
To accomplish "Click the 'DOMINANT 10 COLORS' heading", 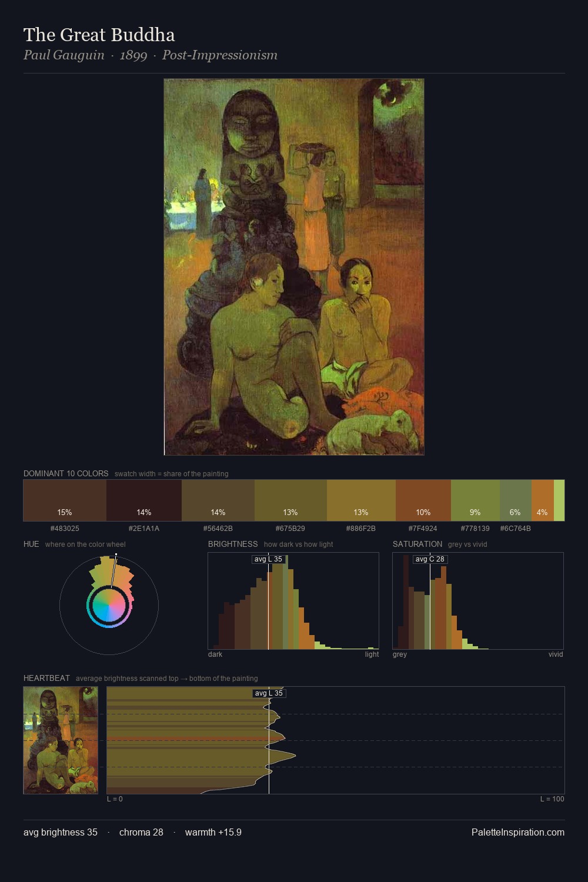I will pos(66,473).
